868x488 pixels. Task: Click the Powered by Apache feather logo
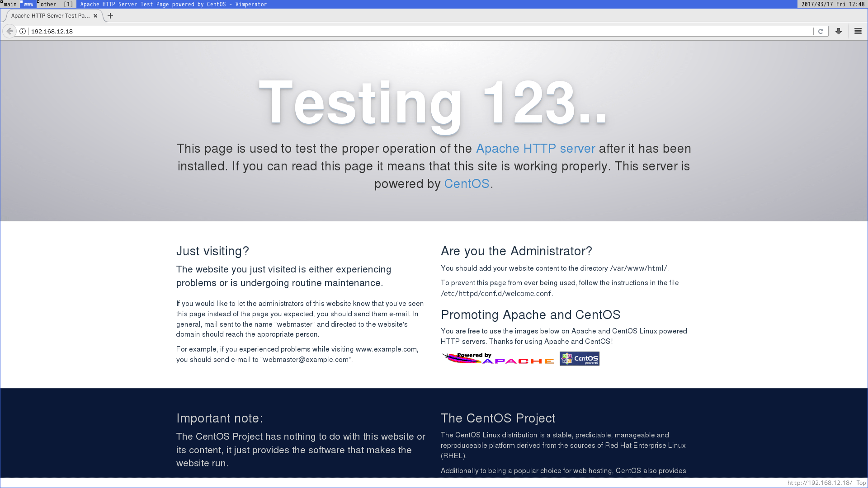tap(498, 358)
